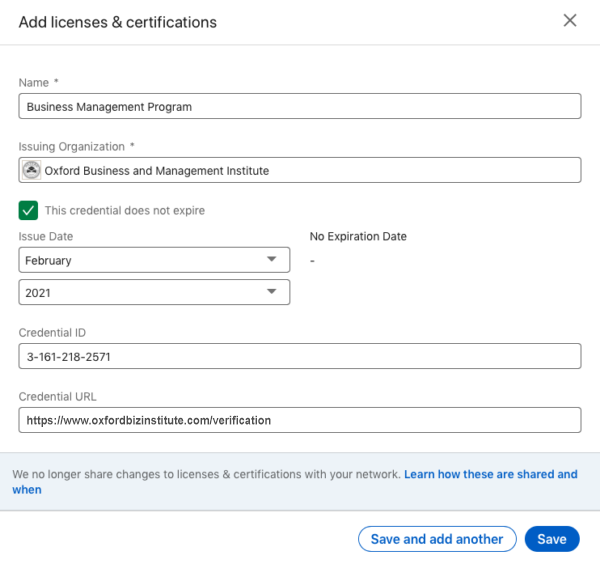
Task: Click the Oxford Business institute logo icon
Action: coord(31,170)
